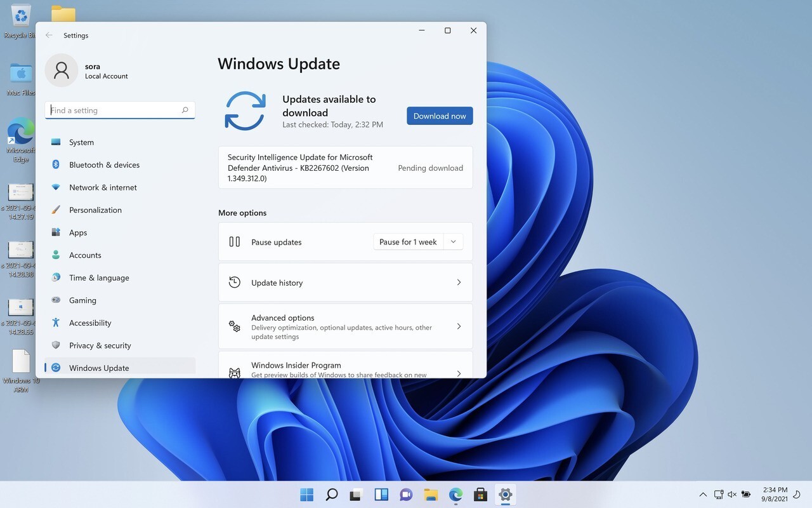The width and height of the screenshot is (812, 508).
Task: Select the Recycle Bin desktop icon
Action: [x=21, y=21]
